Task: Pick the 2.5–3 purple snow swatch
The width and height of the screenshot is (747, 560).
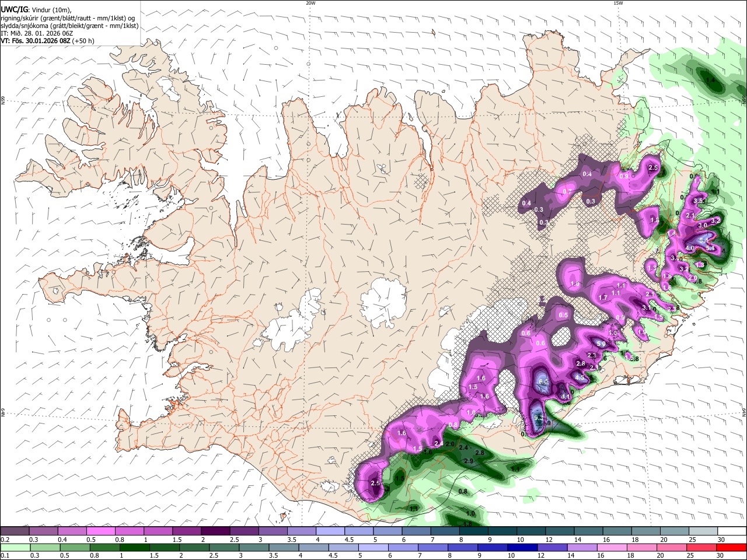Action: click(243, 531)
